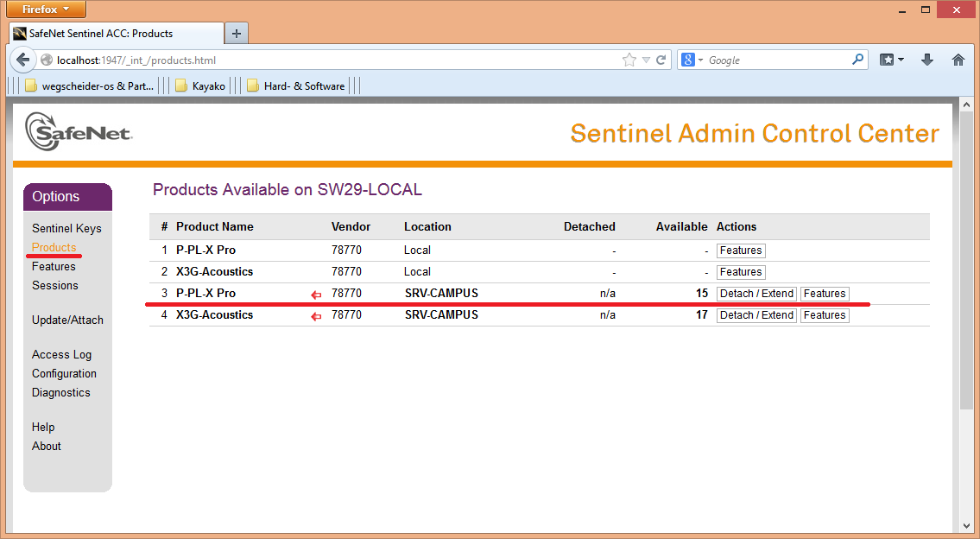Click P-PL-X Pro name in row 3

[205, 294]
